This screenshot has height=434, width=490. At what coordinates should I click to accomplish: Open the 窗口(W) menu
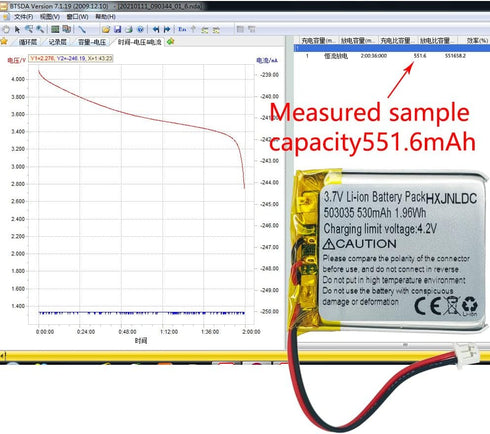pyautogui.click(x=77, y=17)
